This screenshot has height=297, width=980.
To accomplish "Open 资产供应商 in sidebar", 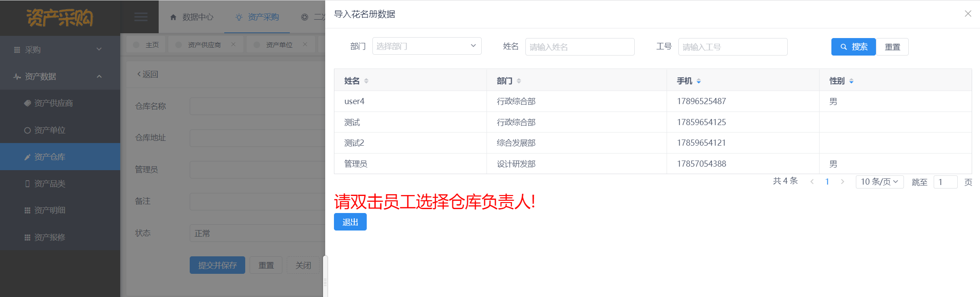I will point(60,103).
